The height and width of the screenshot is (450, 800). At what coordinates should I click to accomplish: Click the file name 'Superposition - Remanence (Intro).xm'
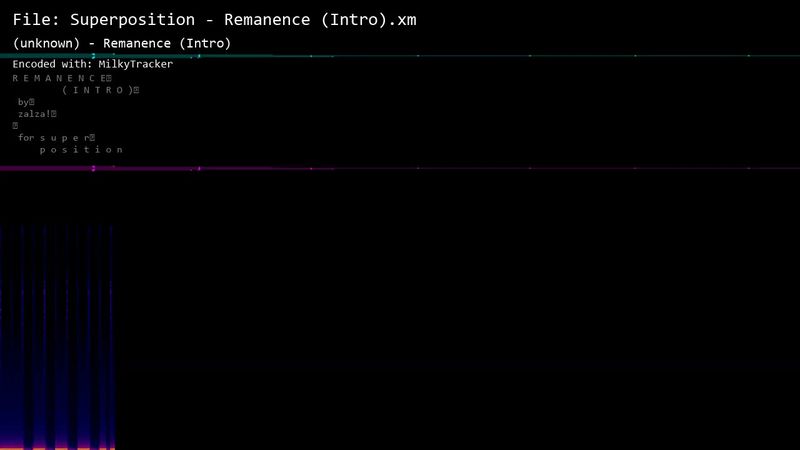click(x=243, y=20)
